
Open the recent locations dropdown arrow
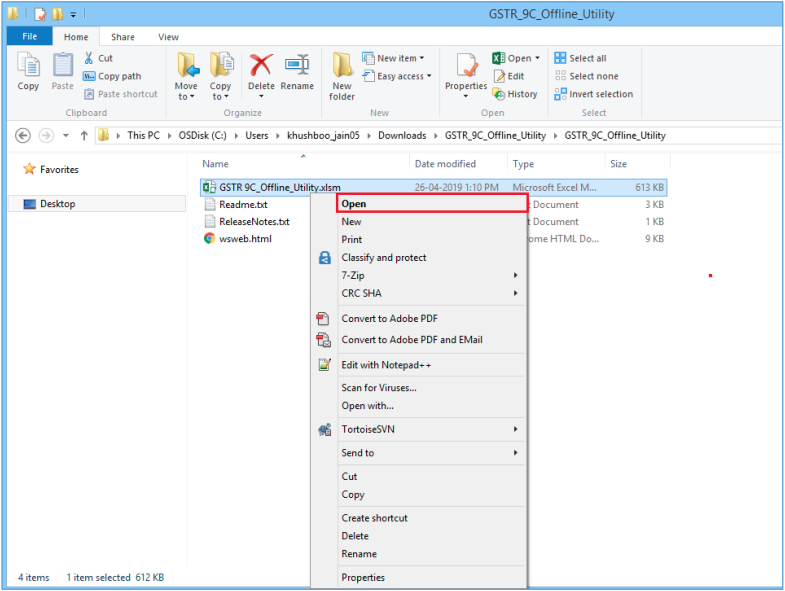(66, 136)
